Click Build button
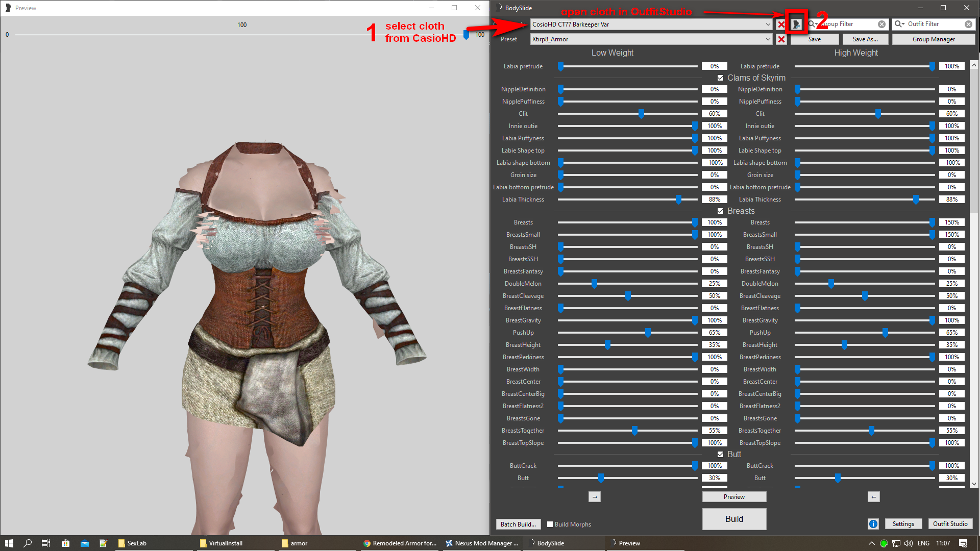The height and width of the screenshot is (551, 980). pos(734,519)
